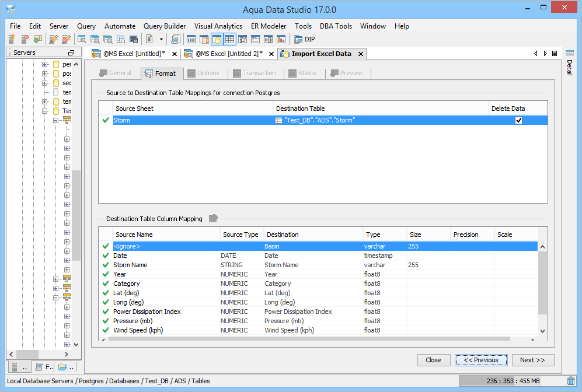Click the Source Type column header
The height and width of the screenshot is (392, 582).
point(242,235)
